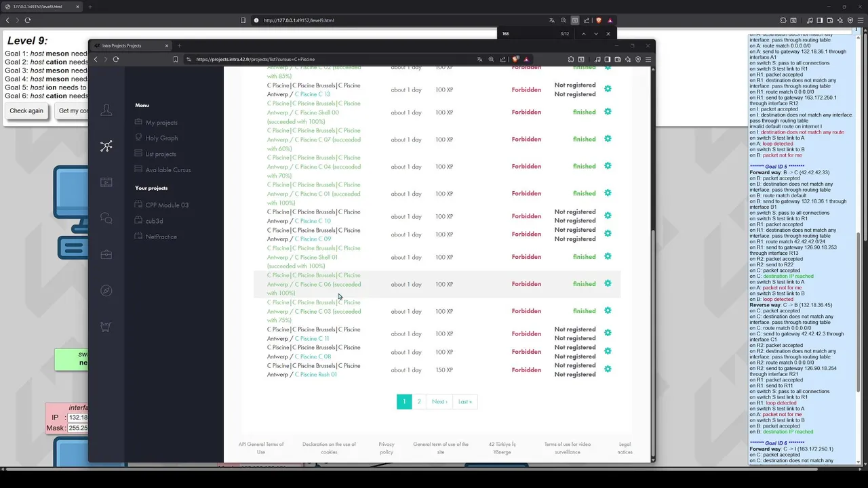The image size is (868, 488).
Task: Open the Legal notices footer link
Action: tap(625, 448)
